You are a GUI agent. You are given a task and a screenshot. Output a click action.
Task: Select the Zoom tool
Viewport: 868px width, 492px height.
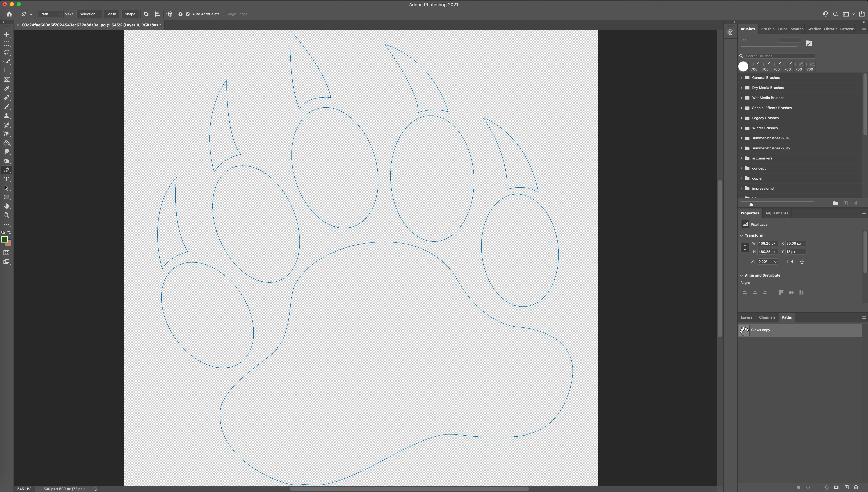[6, 215]
